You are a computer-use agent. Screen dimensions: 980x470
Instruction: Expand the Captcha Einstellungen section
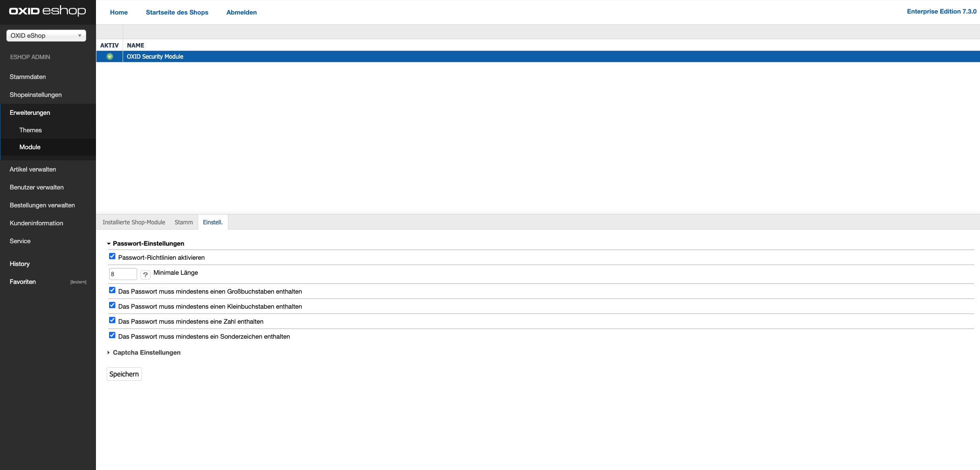[x=146, y=353]
